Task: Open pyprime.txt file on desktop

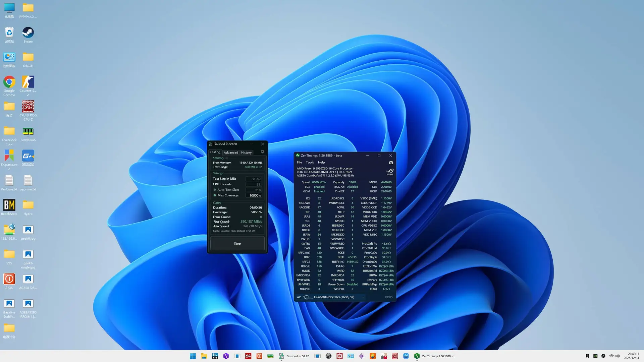Action: tap(28, 183)
